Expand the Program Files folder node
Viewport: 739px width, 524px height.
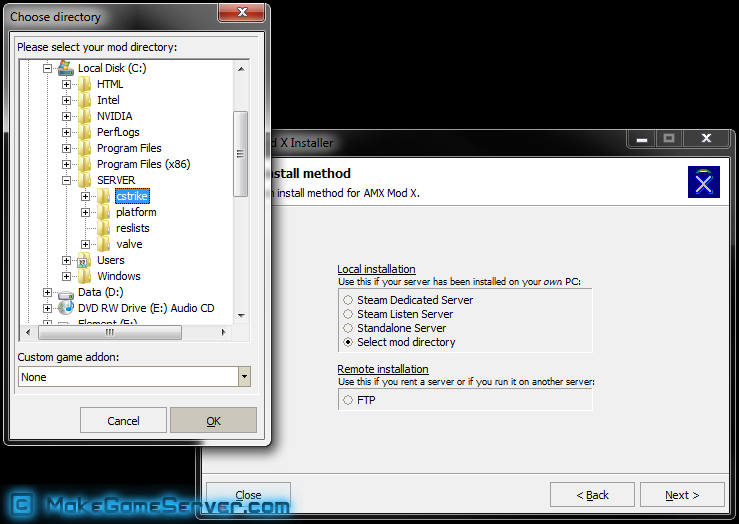point(66,148)
